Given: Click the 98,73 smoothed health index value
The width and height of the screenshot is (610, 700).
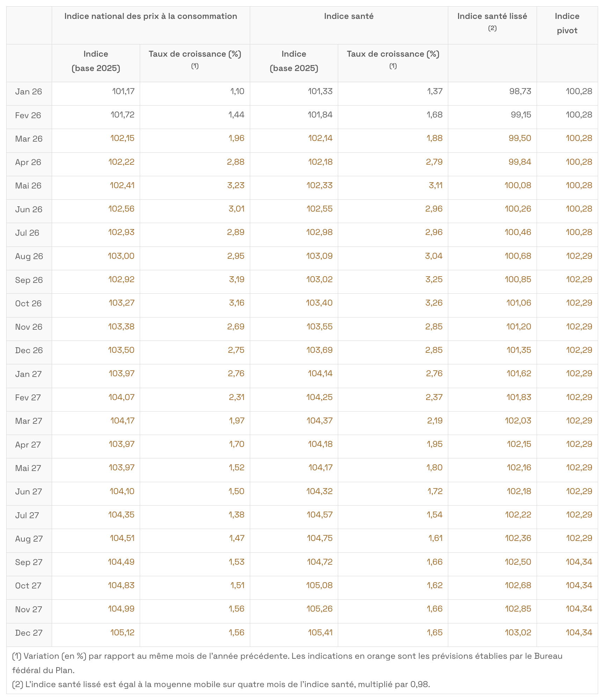Looking at the screenshot, I should pos(520,92).
